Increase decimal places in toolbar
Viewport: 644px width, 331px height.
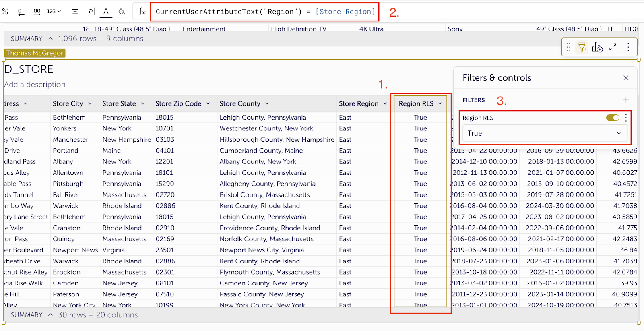(x=37, y=12)
